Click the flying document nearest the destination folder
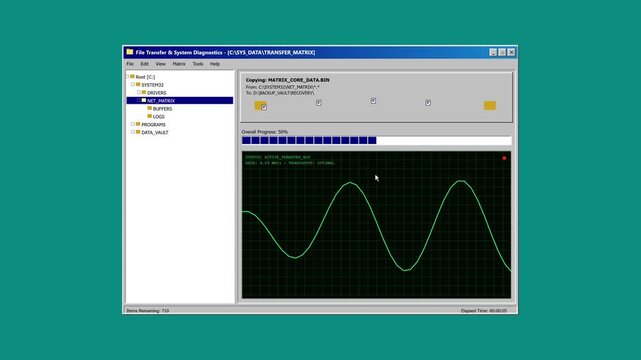Screen dimensions: 641x360 click(428, 103)
